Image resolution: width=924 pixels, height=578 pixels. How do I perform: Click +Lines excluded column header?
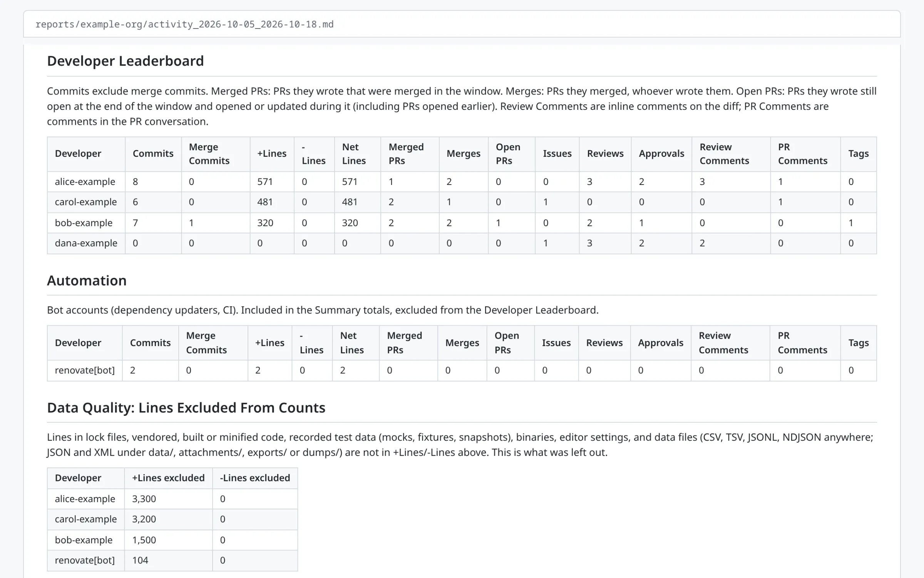click(x=168, y=478)
